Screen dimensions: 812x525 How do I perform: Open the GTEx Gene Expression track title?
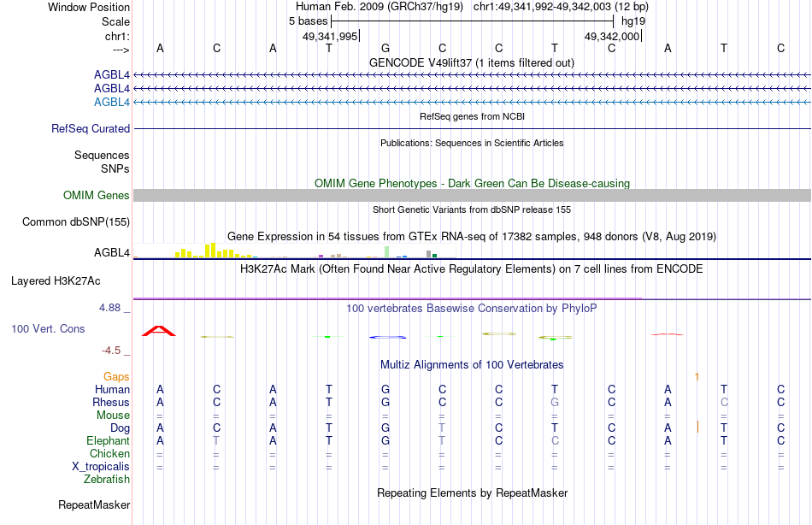472,237
